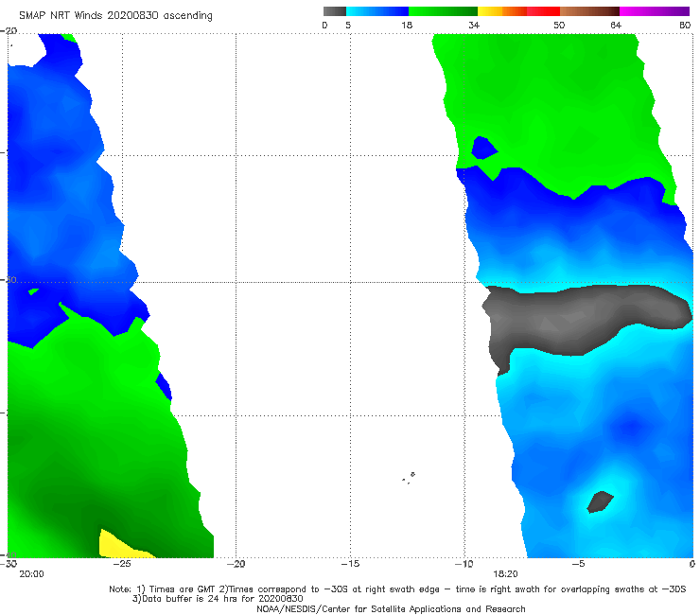Click the yellow-red 34-50 color bar segment
Screen dimensions: 700x615
click(x=518, y=11)
